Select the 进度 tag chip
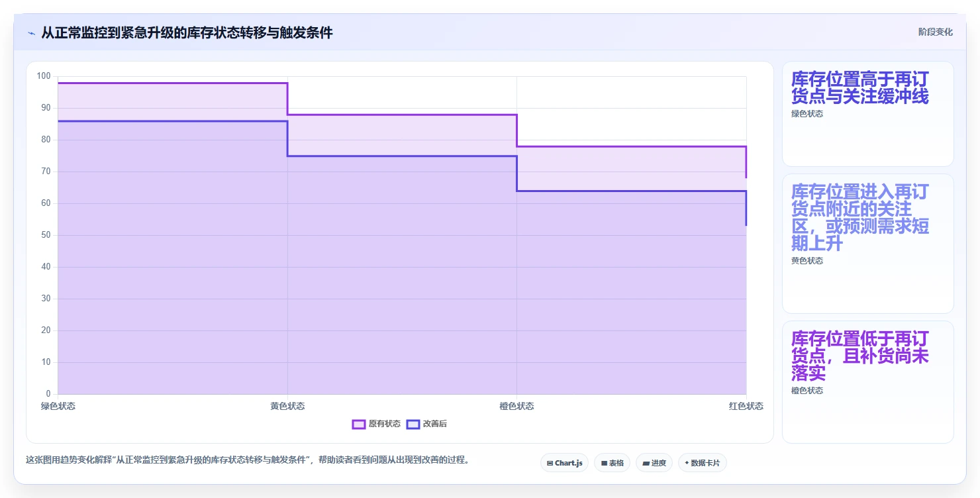Viewport: 980px width, 498px height. (654, 463)
